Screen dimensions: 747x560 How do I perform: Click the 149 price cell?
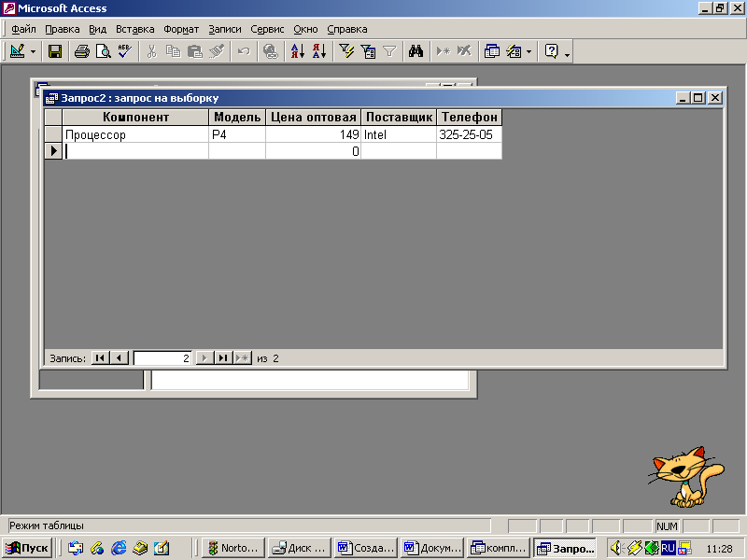coord(313,134)
